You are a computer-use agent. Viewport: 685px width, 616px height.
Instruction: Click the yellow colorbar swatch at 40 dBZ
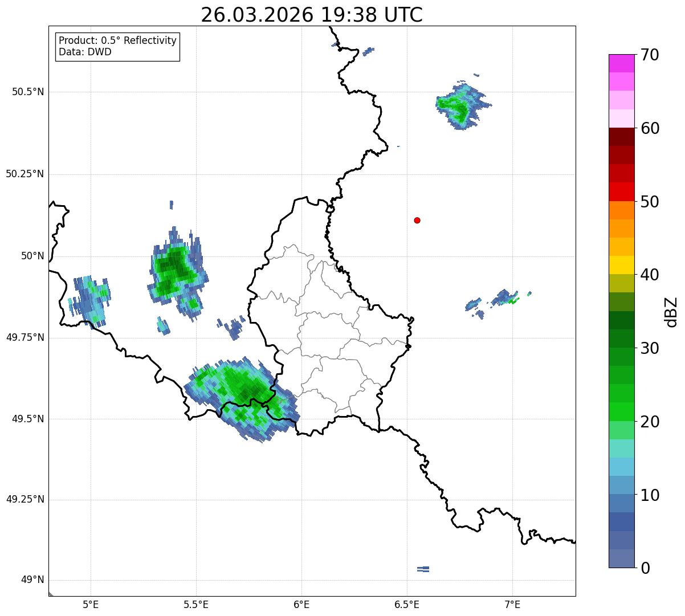click(x=621, y=265)
